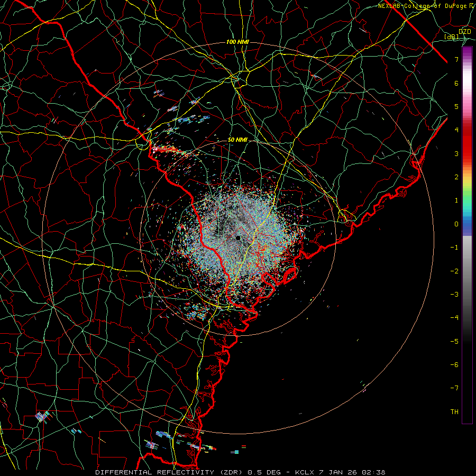Screen dimensions: 476x476
Task: Click the "[dB]" units label
Action: coord(452,36)
